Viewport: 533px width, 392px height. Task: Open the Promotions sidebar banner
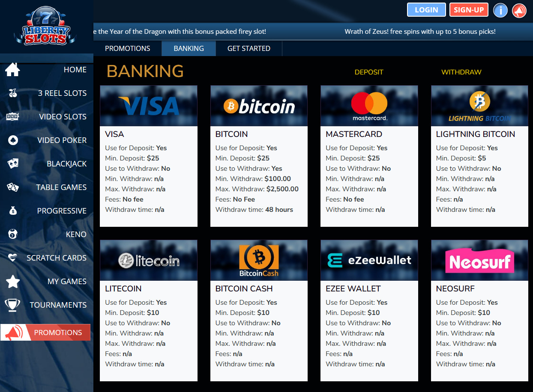[x=45, y=333]
